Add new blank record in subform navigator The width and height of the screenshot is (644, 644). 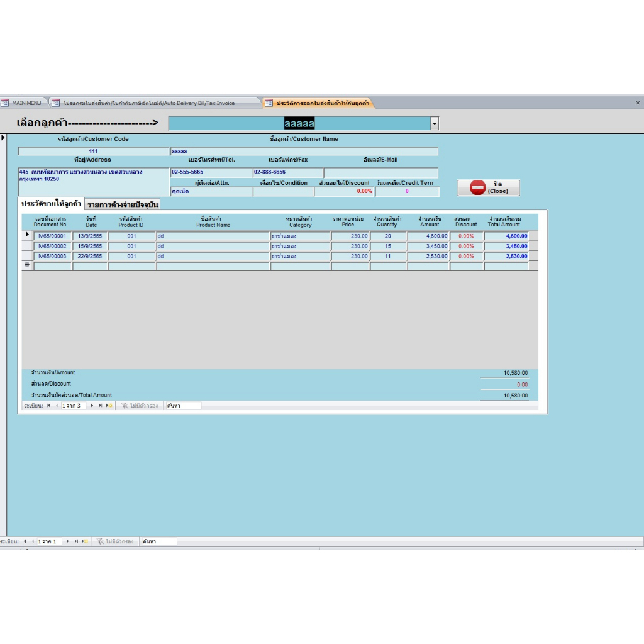pos(109,406)
